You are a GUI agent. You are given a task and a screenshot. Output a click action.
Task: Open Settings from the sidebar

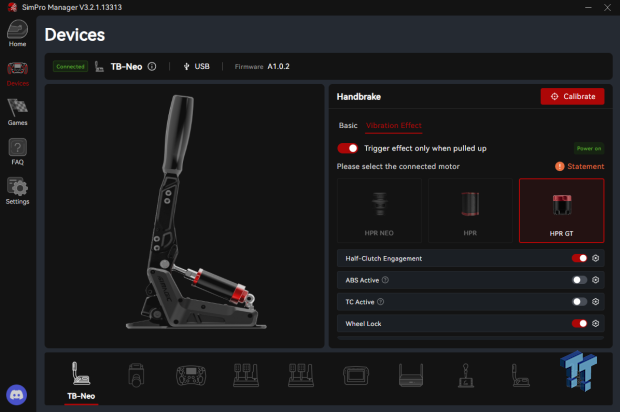click(x=17, y=191)
